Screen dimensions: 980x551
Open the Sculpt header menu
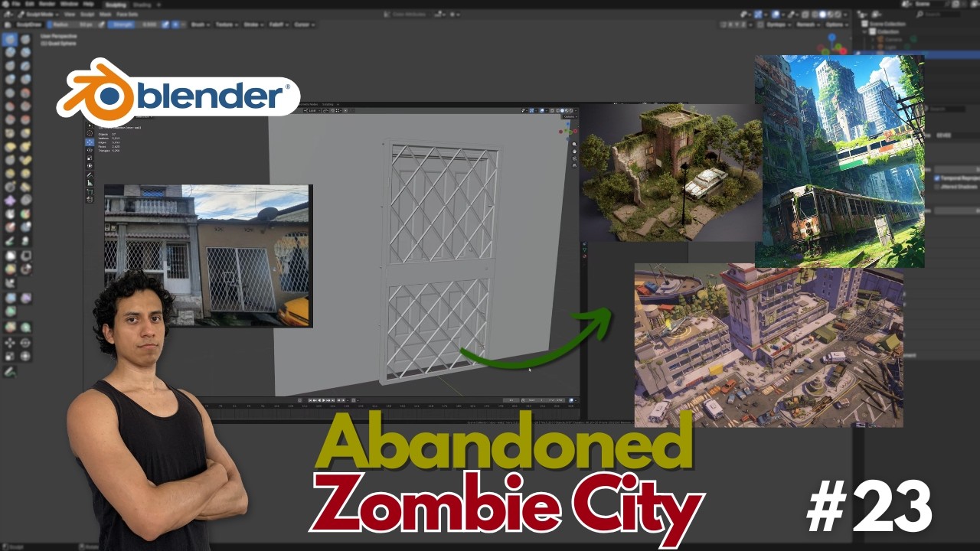coord(87,15)
